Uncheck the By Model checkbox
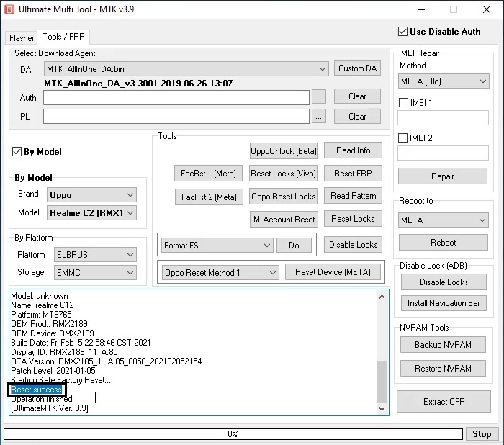 coord(17,151)
